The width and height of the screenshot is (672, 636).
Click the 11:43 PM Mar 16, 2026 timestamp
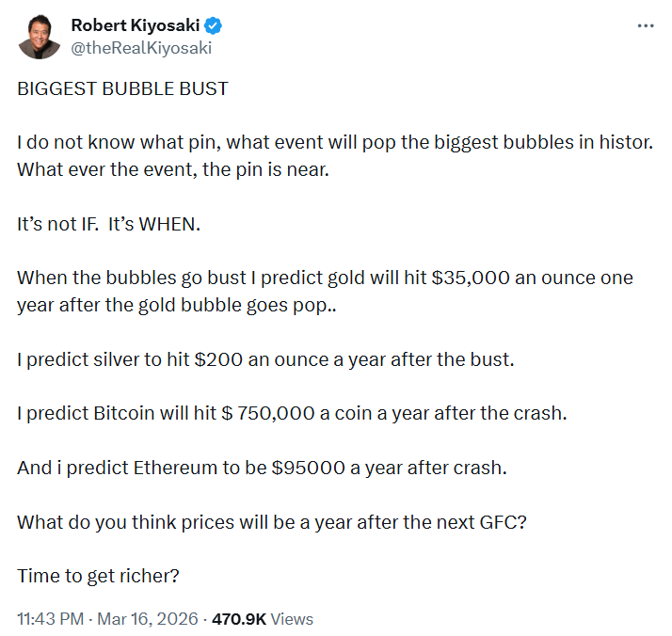click(107, 619)
